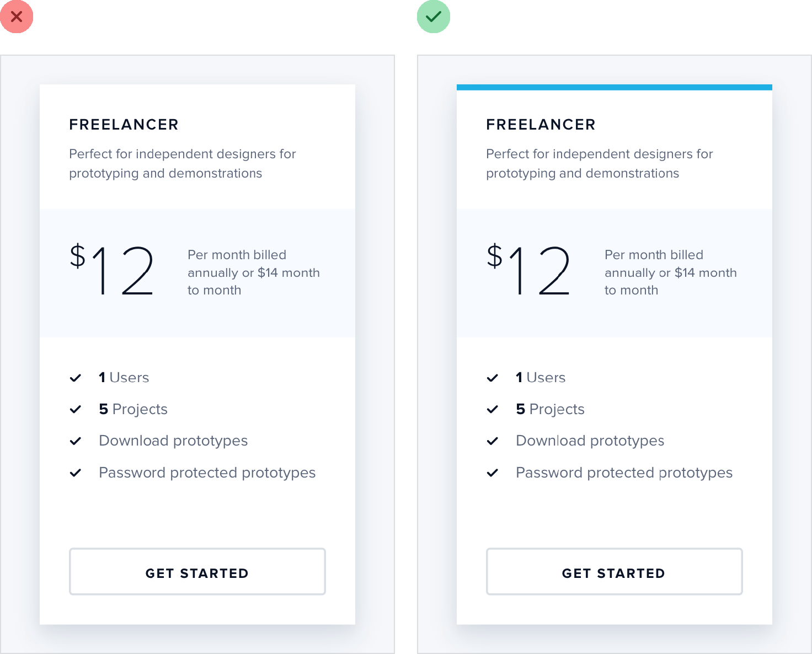Click checkmark beside Download prototypes in right card
The width and height of the screenshot is (812, 654).
click(x=493, y=441)
